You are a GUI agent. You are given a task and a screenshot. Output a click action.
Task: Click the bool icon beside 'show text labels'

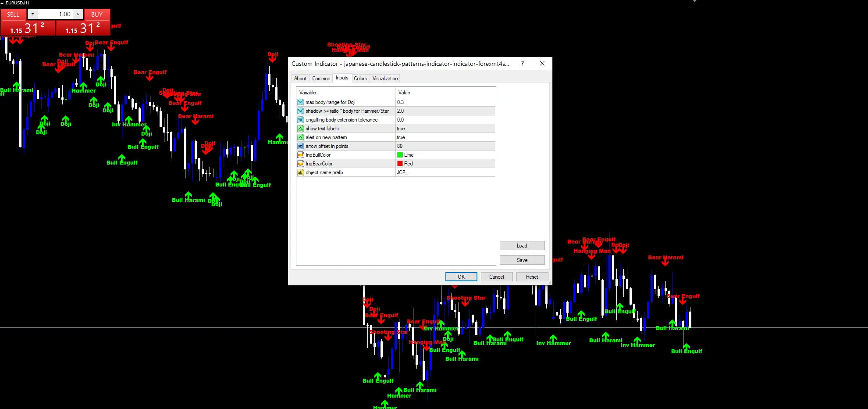pos(300,129)
